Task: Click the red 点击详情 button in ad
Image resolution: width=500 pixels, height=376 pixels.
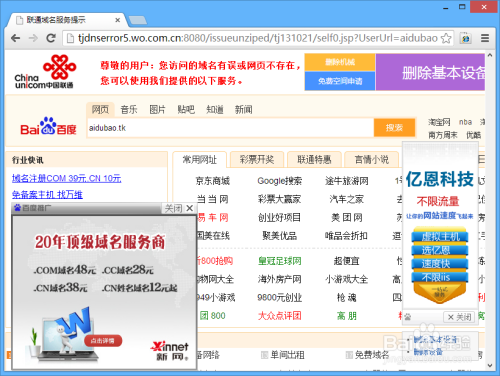Action: click(103, 341)
